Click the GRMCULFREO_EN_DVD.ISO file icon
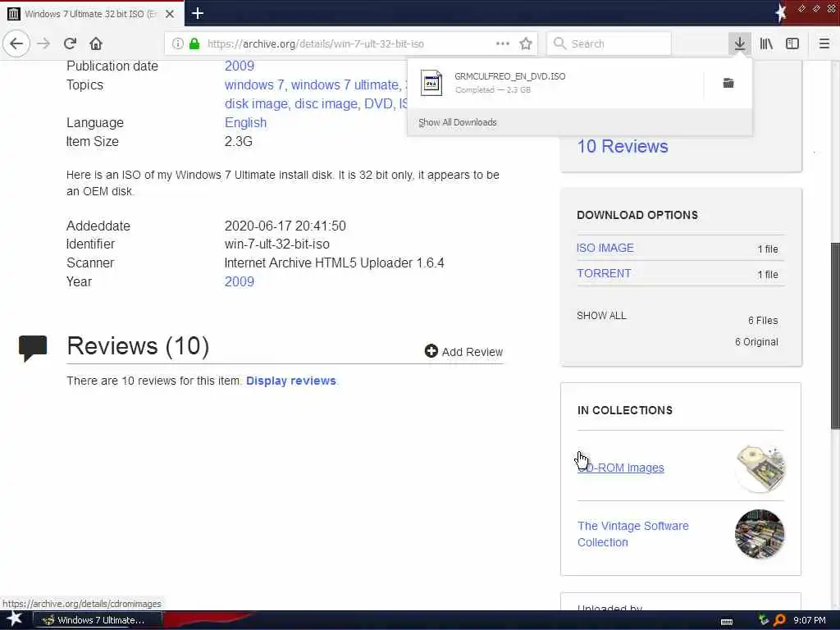The width and height of the screenshot is (840, 630). [431, 83]
